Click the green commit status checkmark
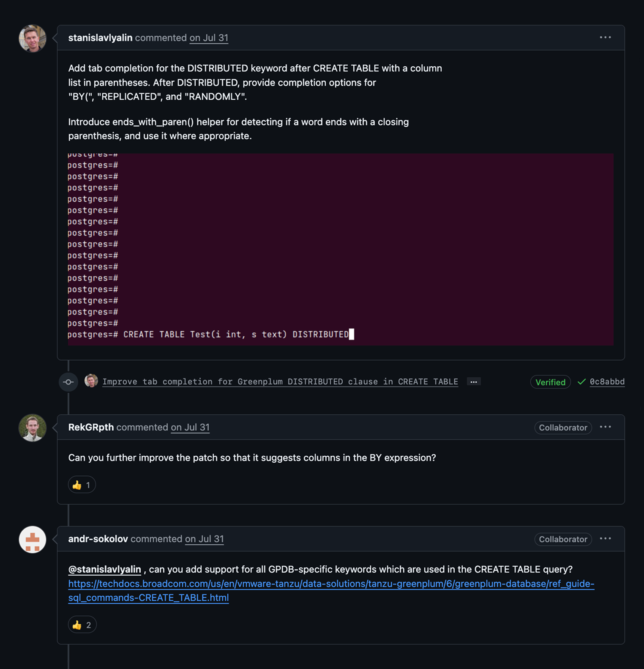The image size is (644, 669). (581, 382)
